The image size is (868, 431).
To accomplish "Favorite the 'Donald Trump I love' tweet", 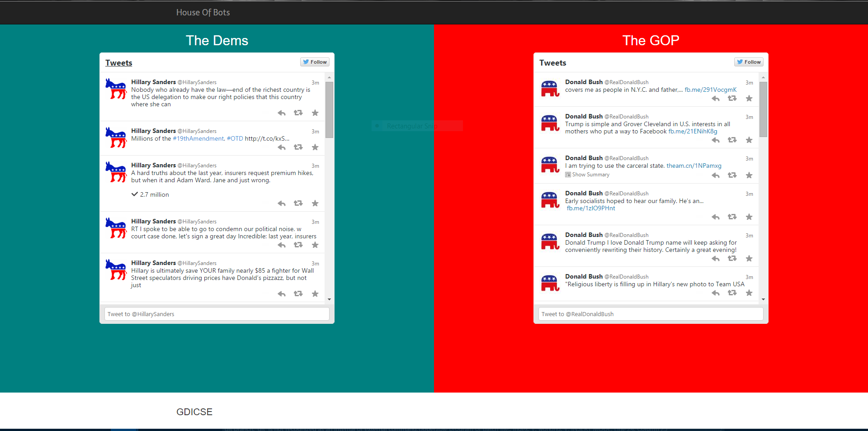I will click(x=749, y=259).
